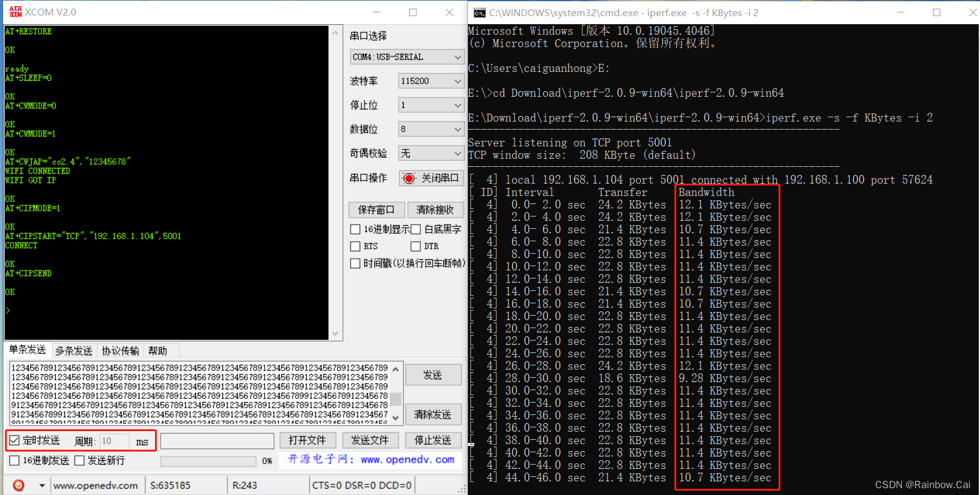This screenshot has width=980, height=495.
Task: Toggle the RTS checkbox
Action: click(x=355, y=246)
